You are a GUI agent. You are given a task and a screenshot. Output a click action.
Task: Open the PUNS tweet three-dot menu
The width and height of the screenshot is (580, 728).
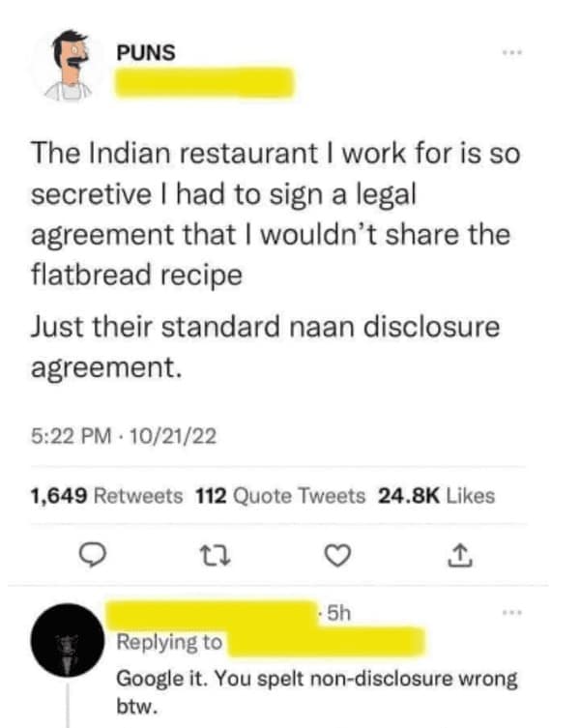[x=512, y=52]
